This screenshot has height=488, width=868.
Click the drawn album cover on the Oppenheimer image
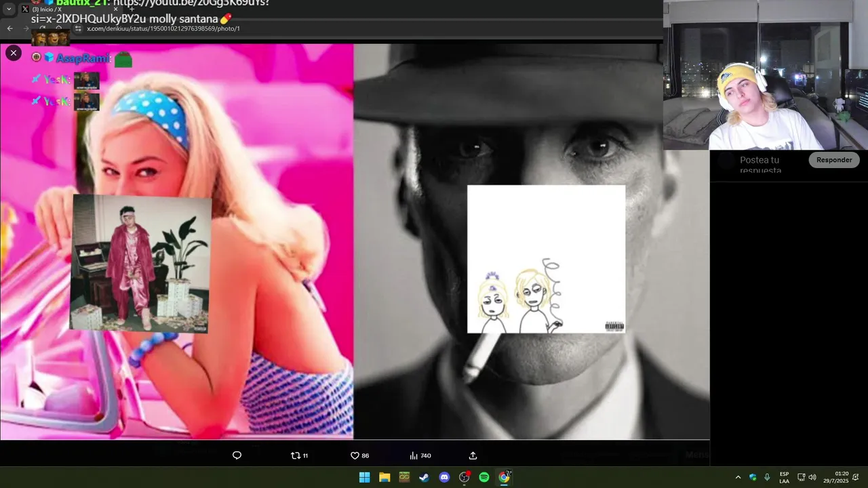coord(546,259)
